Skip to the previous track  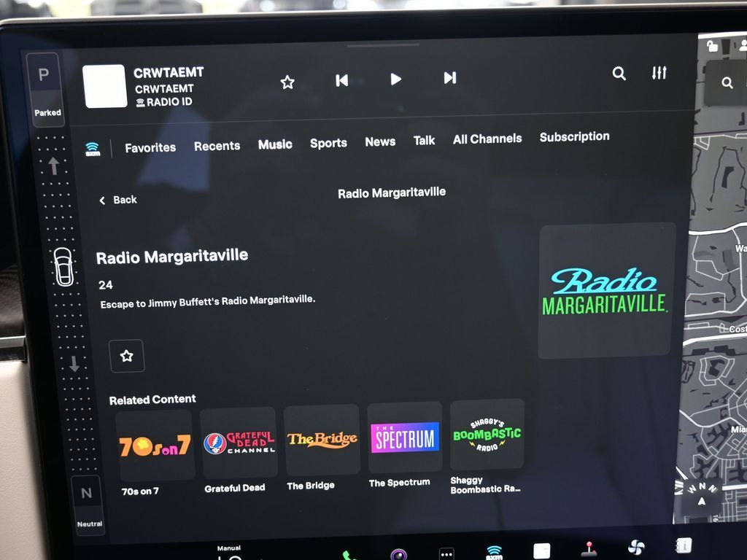[x=341, y=80]
